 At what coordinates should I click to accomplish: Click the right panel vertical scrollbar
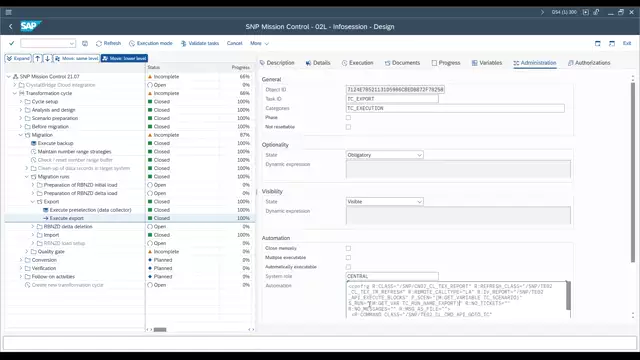pyautogui.click(x=633, y=172)
